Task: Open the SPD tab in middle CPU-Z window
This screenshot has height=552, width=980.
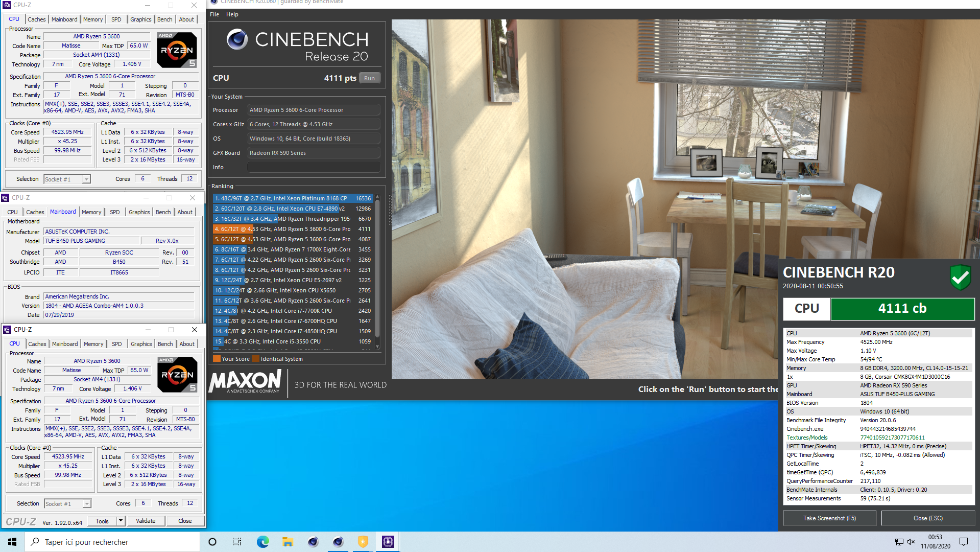Action: (x=115, y=212)
